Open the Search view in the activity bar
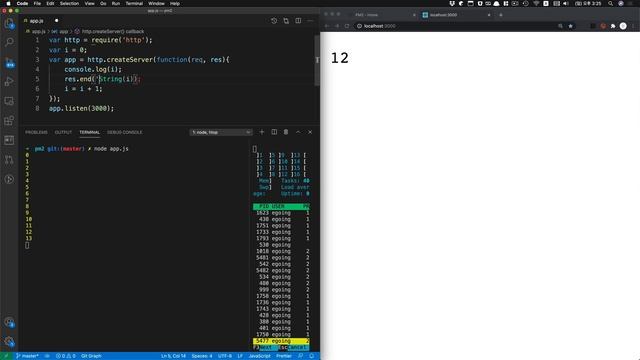The image size is (640, 360). [9, 42]
